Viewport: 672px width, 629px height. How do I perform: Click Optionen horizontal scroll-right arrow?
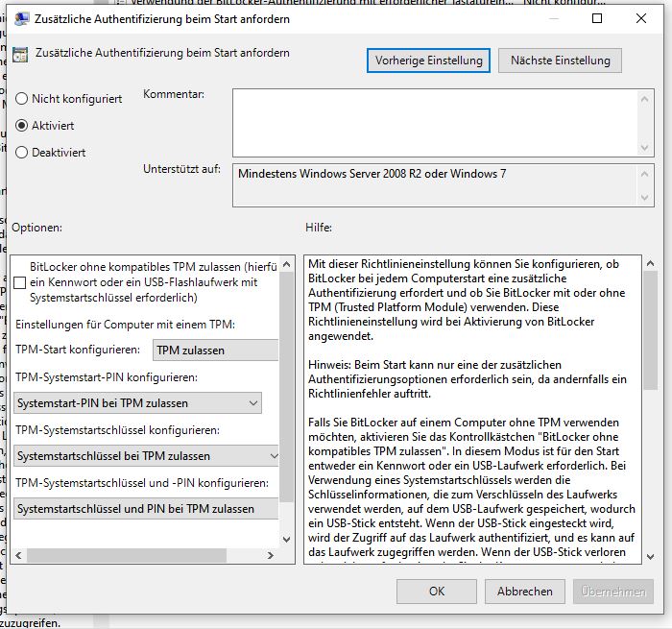(270, 555)
